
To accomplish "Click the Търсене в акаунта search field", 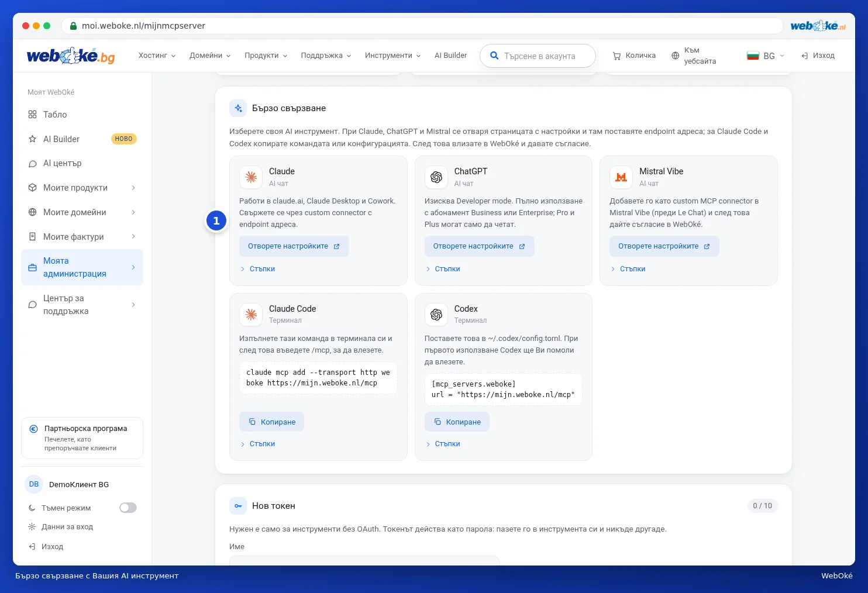I will point(538,56).
